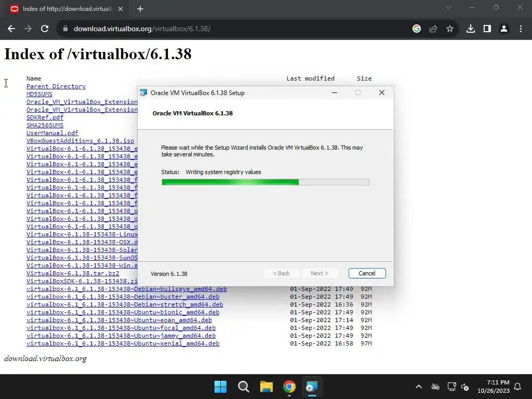This screenshot has height=399, width=532.
Task: Close the Oracle VM VirtualBox Setup dialog
Action: coord(382,92)
